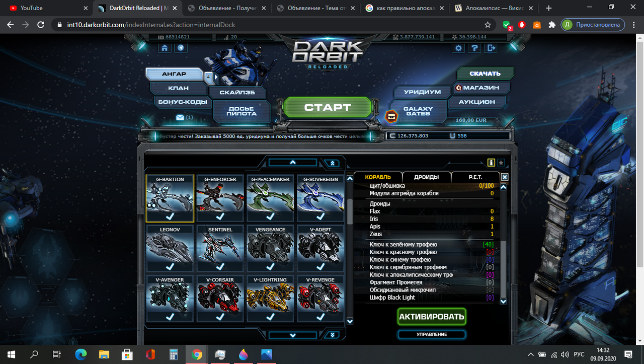Open Chrome menu three dots

point(633,24)
